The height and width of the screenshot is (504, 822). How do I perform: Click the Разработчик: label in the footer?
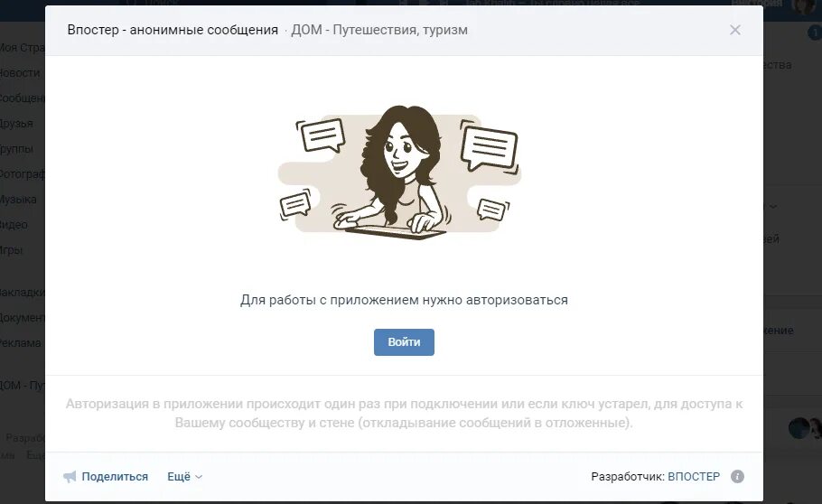click(x=628, y=476)
